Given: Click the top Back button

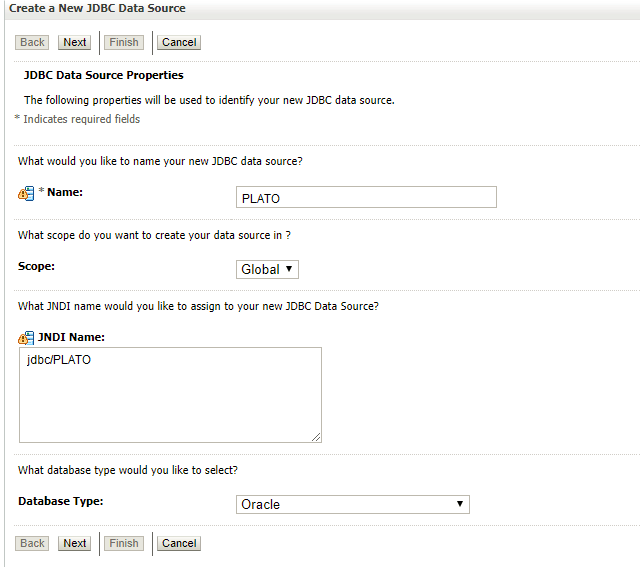Looking at the screenshot, I should (33, 42).
